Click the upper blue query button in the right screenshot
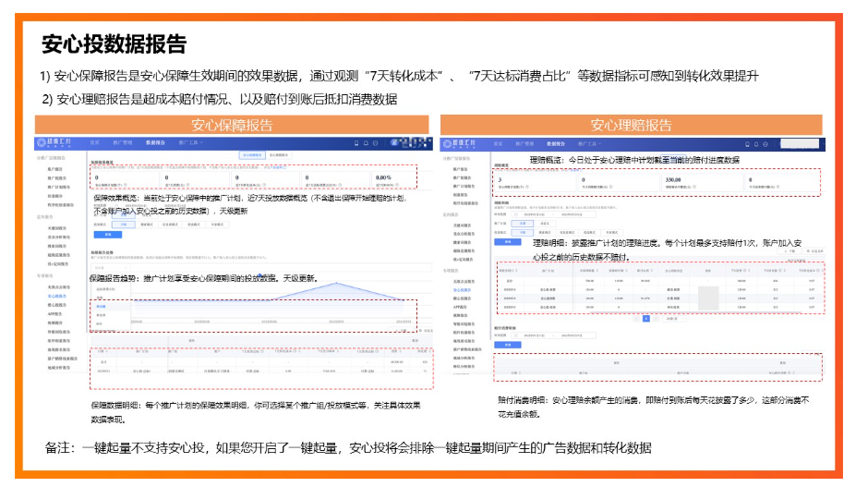The width and height of the screenshot is (868, 487). 508,242
